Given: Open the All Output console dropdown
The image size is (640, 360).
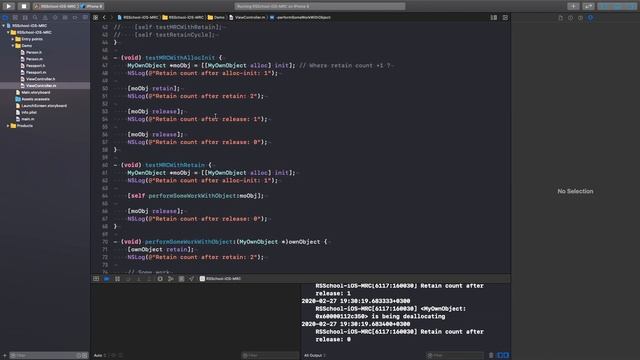Looking at the screenshot, I should coord(315,356).
